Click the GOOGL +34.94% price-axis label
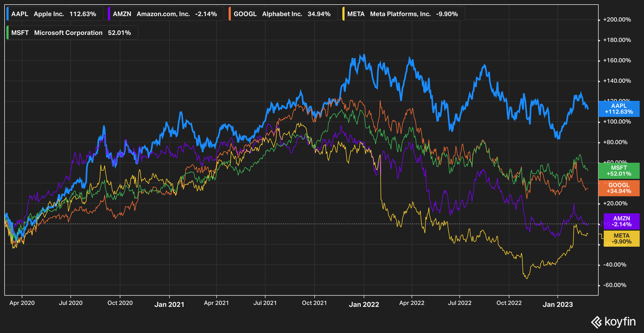The width and height of the screenshot is (644, 333). [619, 188]
